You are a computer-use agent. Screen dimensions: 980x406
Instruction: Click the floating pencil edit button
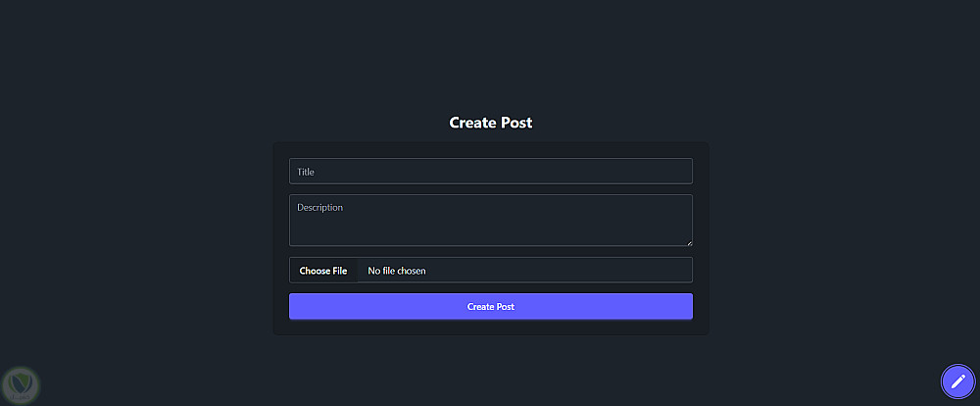click(x=957, y=381)
